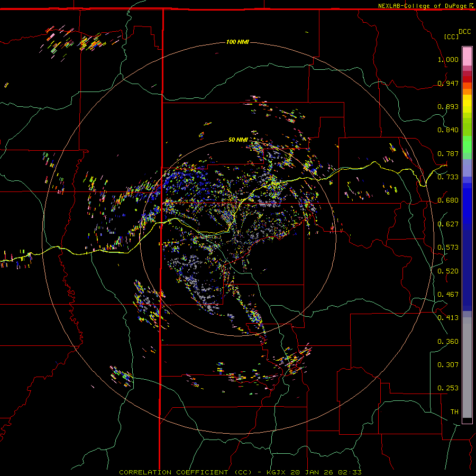Click the 0.360 scale value
This screenshot has height=476, width=476.
coord(448,342)
